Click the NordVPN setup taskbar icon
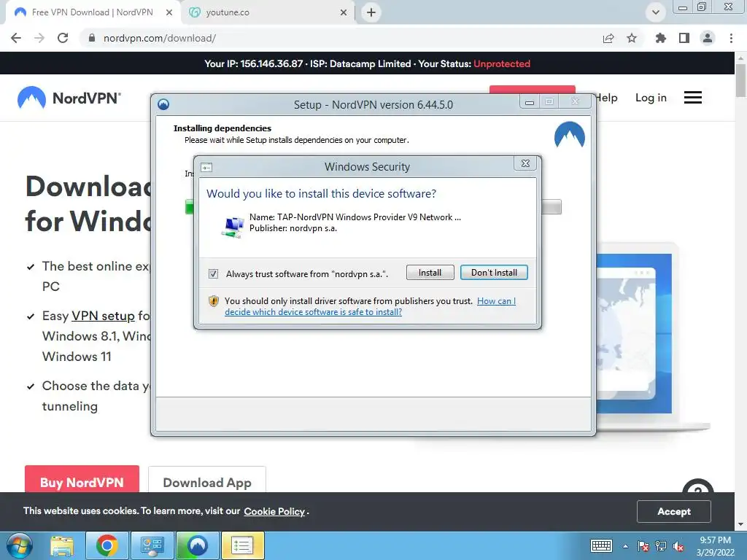 197,545
